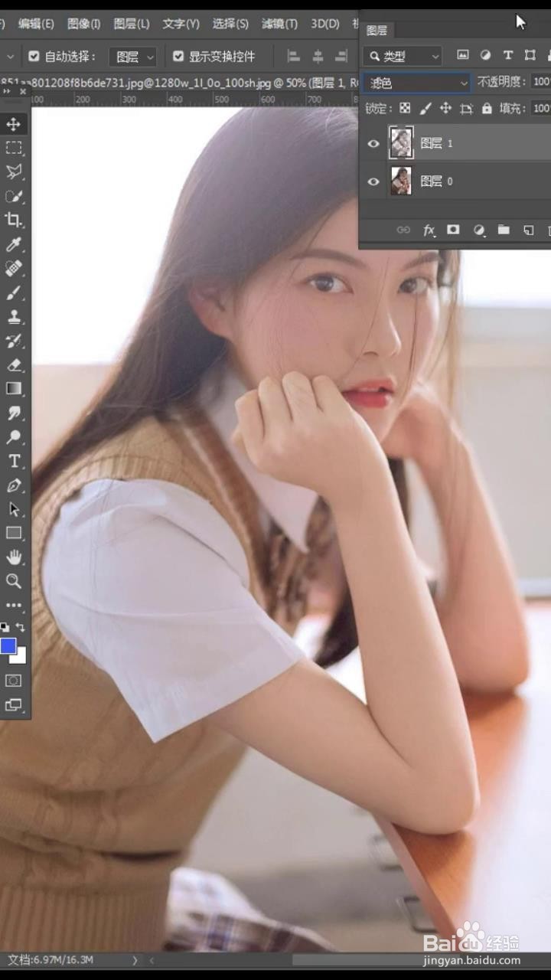Open the 滤色 blend mode dropdown
The image size is (551, 980).
pos(416,83)
